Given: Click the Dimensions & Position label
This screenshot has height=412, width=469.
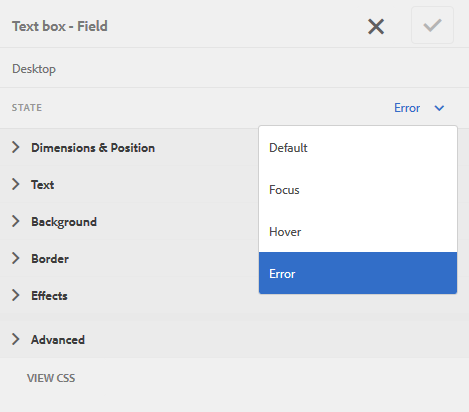Looking at the screenshot, I should [93, 148].
